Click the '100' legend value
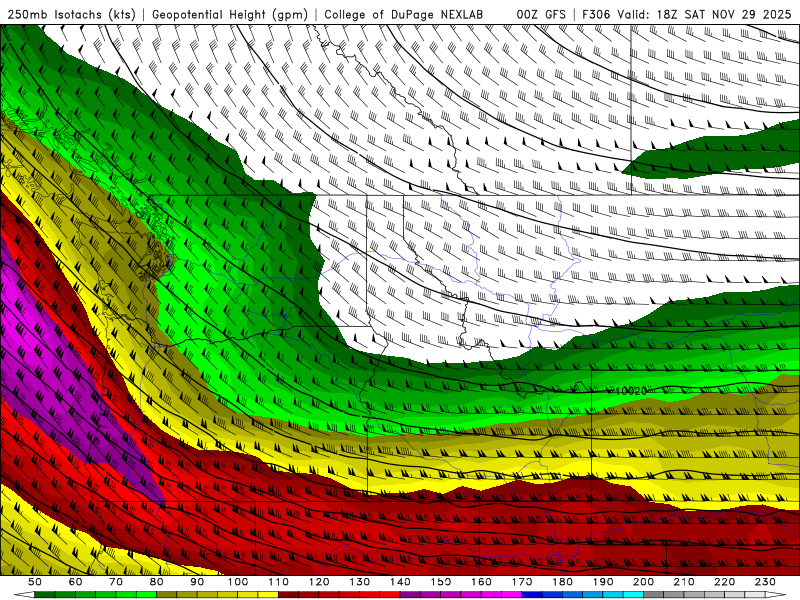Screen dimensions: 800x600 pos(238,582)
